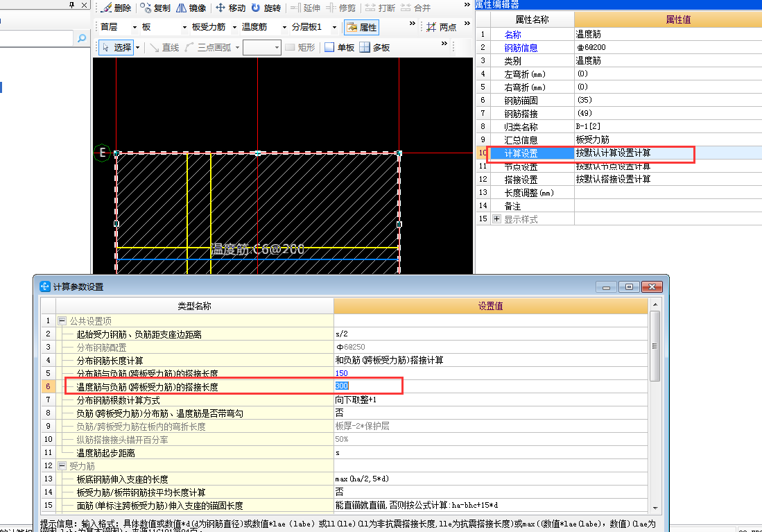Image resolution: width=762 pixels, height=532 pixels.
Task: Activate the 旋转 (rotate) tool
Action: pyautogui.click(x=266, y=8)
